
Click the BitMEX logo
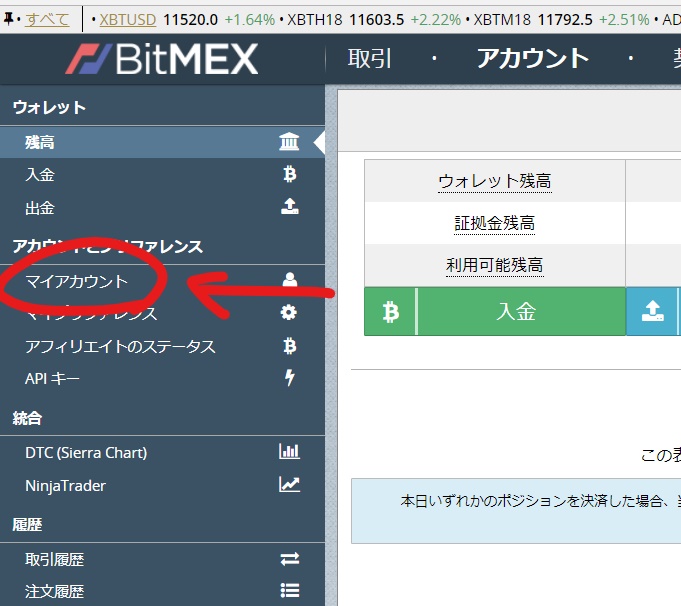click(x=162, y=59)
